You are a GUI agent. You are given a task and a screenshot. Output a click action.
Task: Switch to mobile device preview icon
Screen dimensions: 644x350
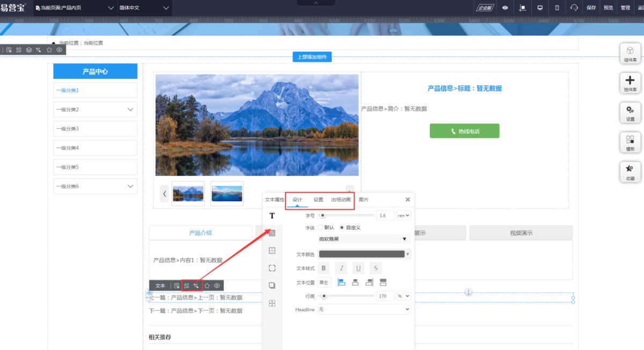[557, 8]
